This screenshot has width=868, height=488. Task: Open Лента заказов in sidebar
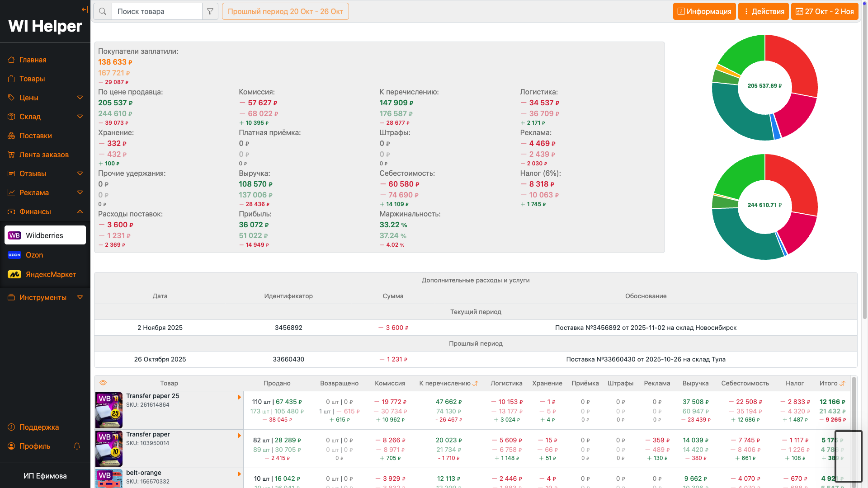[x=44, y=155]
